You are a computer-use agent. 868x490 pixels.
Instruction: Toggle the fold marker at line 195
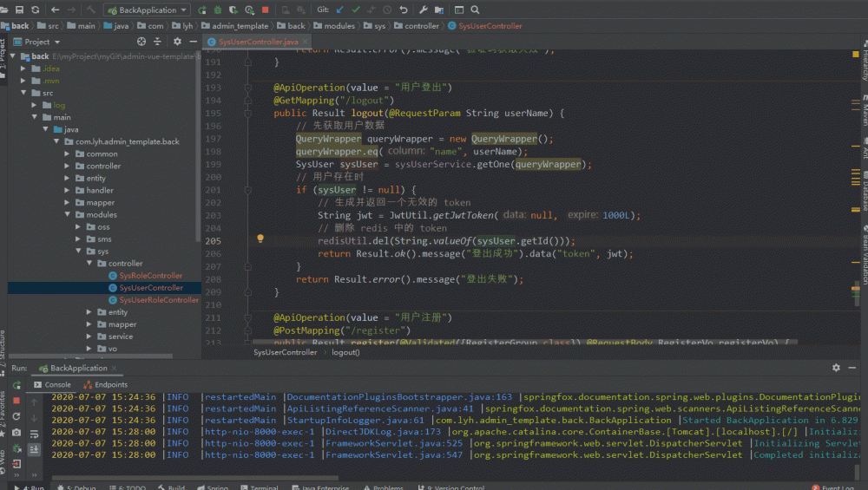pos(248,113)
